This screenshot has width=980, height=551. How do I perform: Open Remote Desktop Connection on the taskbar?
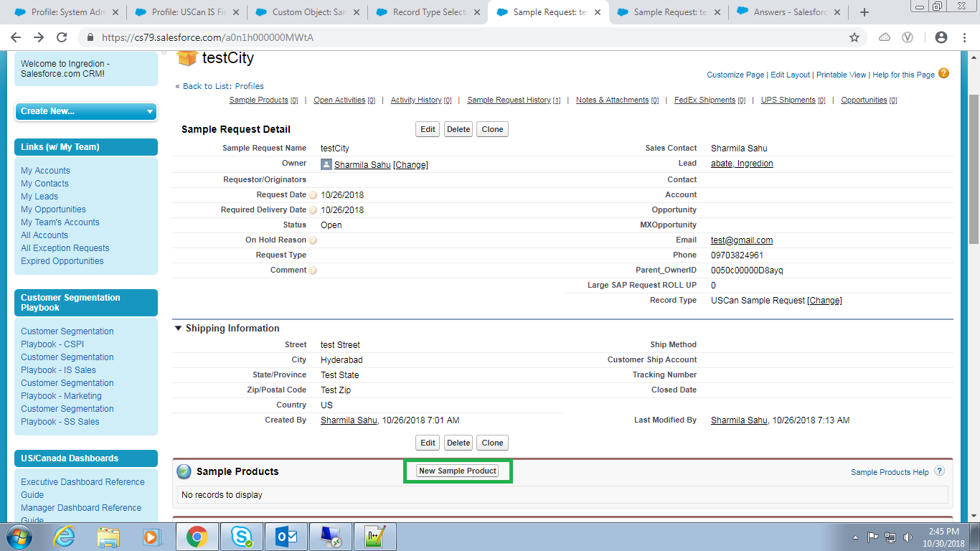331,537
